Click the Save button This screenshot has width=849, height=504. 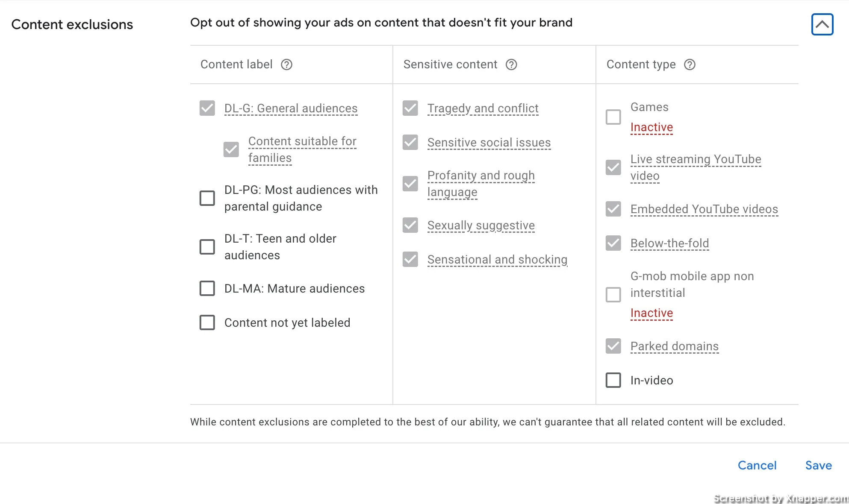coord(818,465)
